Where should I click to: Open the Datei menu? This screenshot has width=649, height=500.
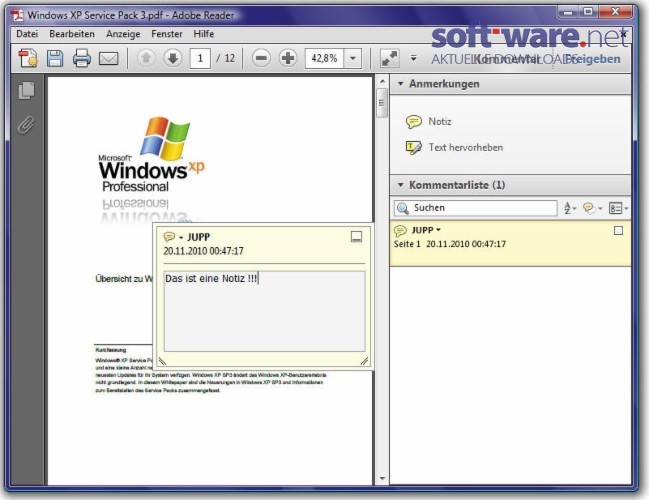pos(27,34)
